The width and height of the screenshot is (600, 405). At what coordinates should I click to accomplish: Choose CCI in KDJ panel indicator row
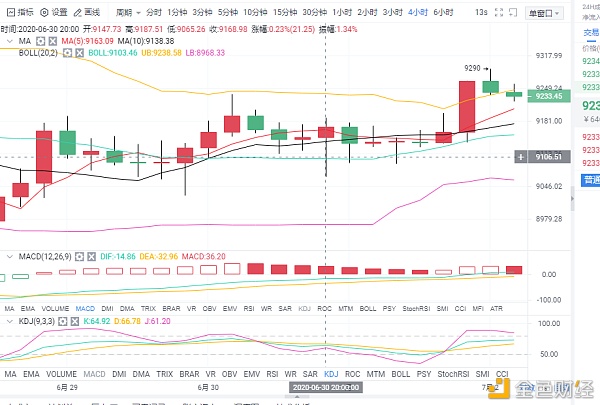coord(502,374)
